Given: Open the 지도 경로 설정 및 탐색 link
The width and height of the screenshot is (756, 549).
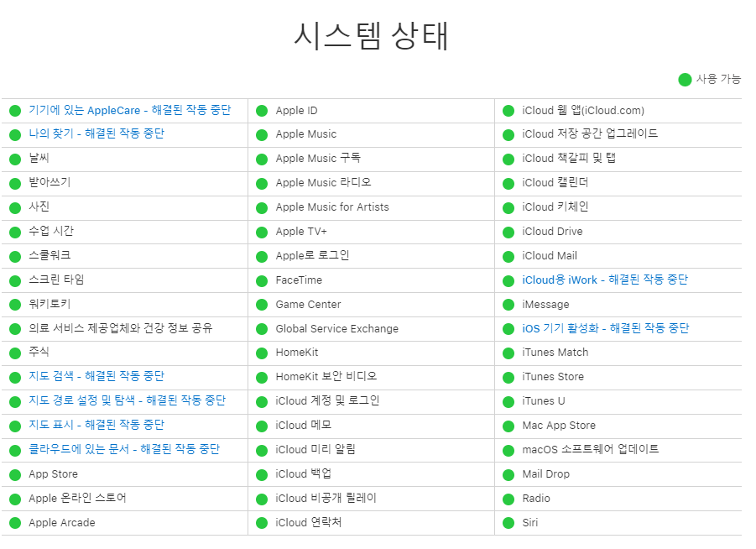Looking at the screenshot, I should pos(128,400).
